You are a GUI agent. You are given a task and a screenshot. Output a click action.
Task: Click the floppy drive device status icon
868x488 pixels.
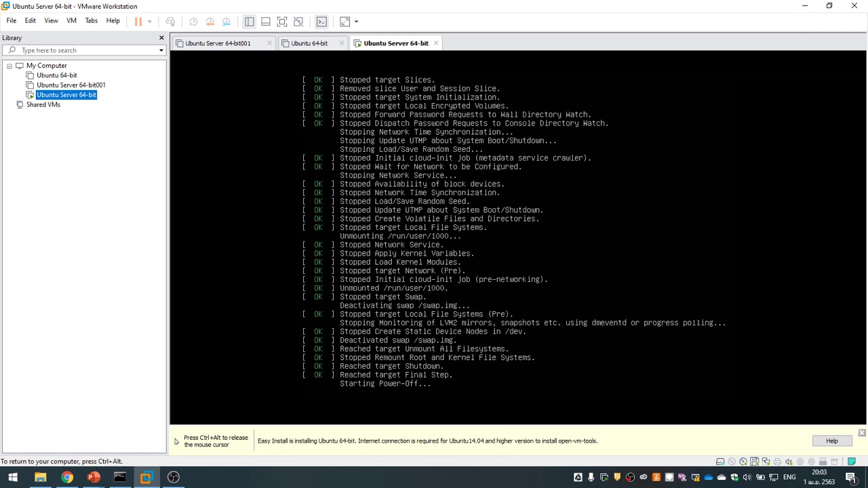(754, 462)
